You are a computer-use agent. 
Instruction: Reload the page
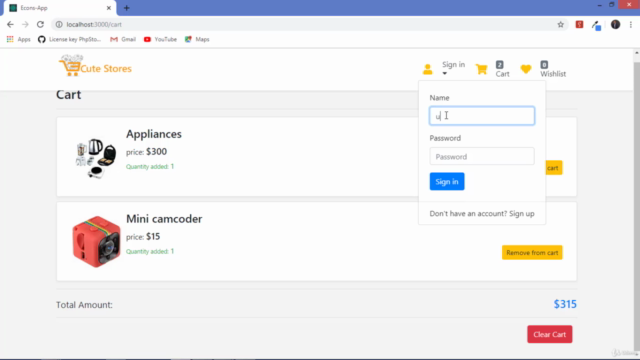[40, 24]
